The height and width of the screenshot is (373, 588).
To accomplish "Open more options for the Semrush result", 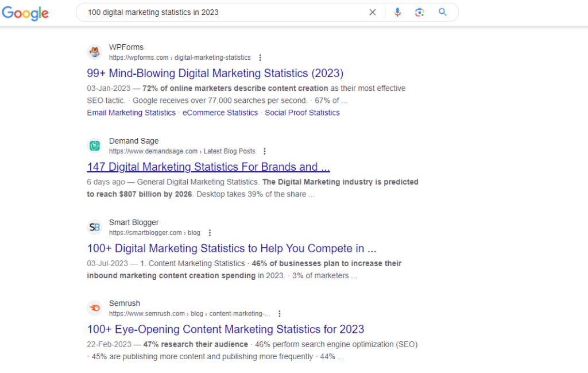I will click(x=280, y=314).
